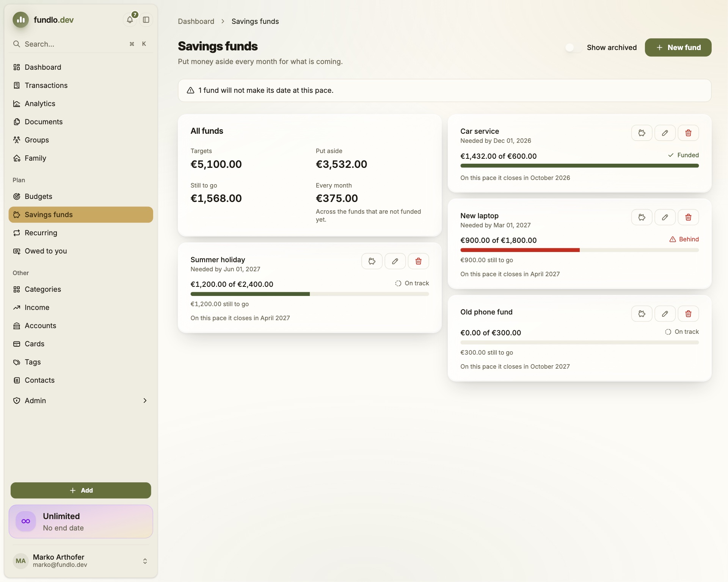Click the fund pace warning banner
The width and height of the screenshot is (728, 582).
[444, 91]
